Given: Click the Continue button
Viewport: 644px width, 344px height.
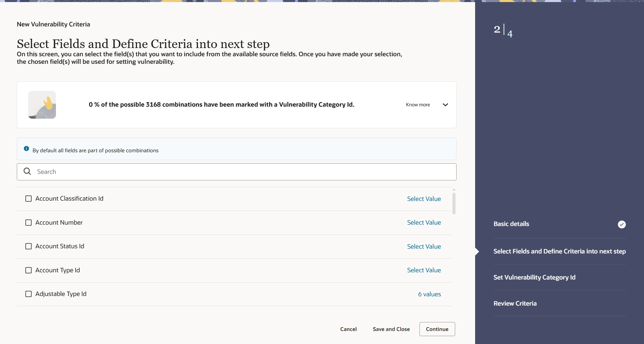Looking at the screenshot, I should pos(437,329).
